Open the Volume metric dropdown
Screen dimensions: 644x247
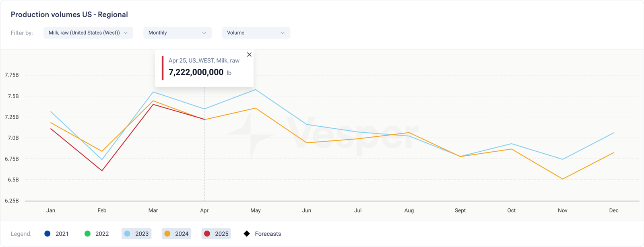click(256, 33)
